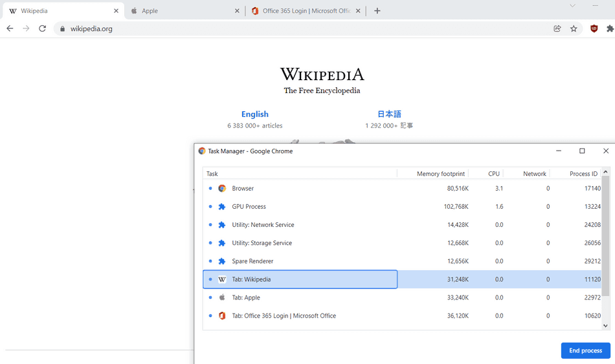The height and width of the screenshot is (364, 615).
Task: Click the Apple logo icon in task list
Action: pyautogui.click(x=222, y=297)
